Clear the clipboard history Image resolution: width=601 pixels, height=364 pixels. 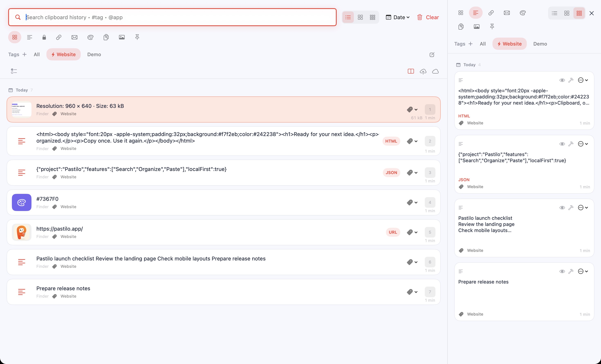tap(428, 17)
